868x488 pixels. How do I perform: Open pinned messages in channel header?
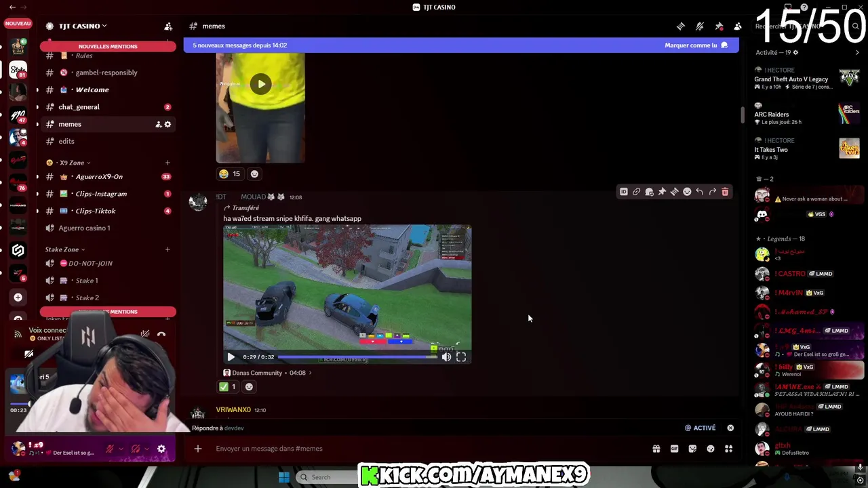point(719,26)
